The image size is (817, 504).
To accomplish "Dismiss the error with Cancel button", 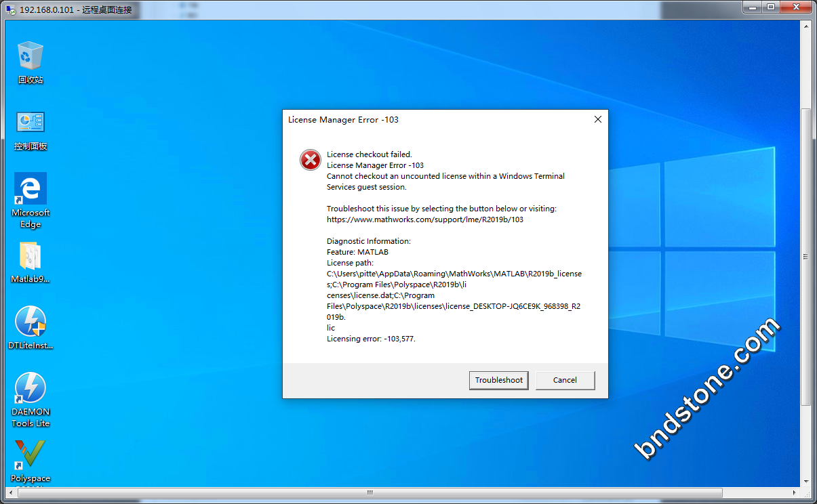I will pyautogui.click(x=565, y=380).
